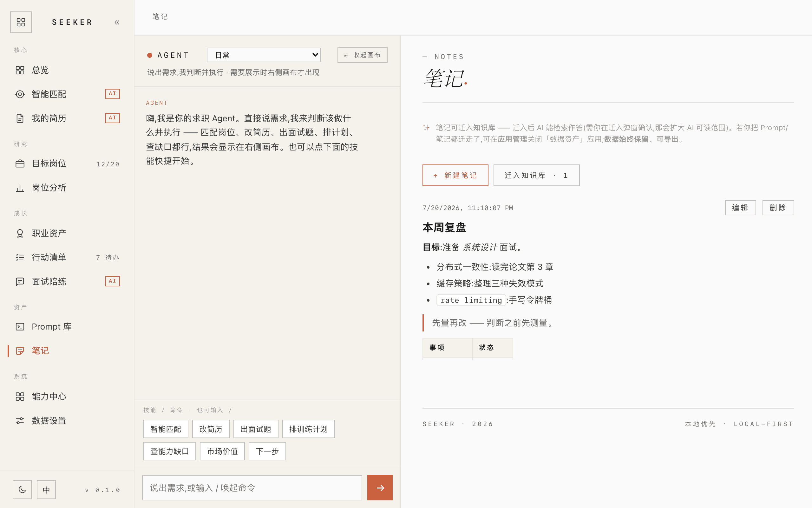Viewport: 812px width, 508px height.
Task: Open the 总览 menu item
Action: point(67,70)
